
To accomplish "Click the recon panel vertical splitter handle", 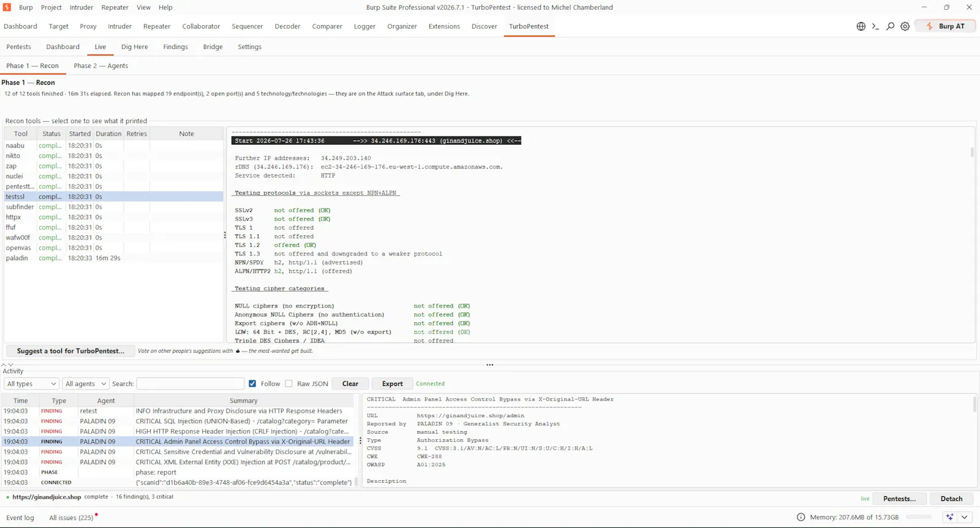I will click(225, 235).
